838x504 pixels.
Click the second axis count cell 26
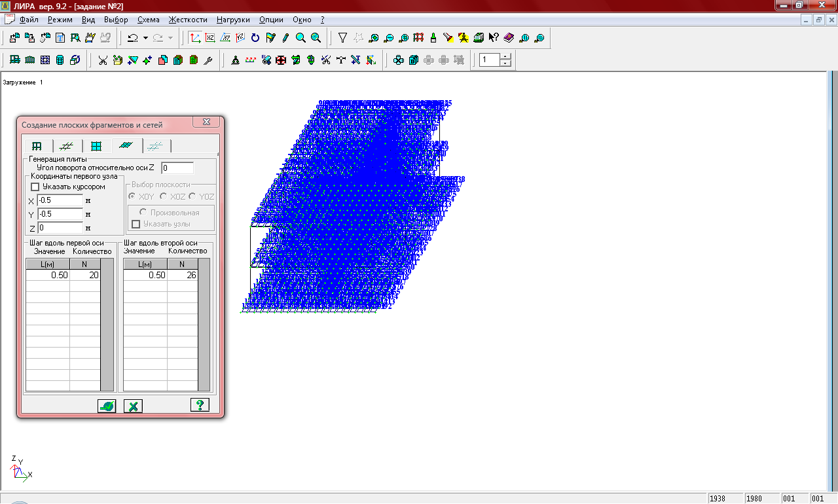click(x=183, y=276)
